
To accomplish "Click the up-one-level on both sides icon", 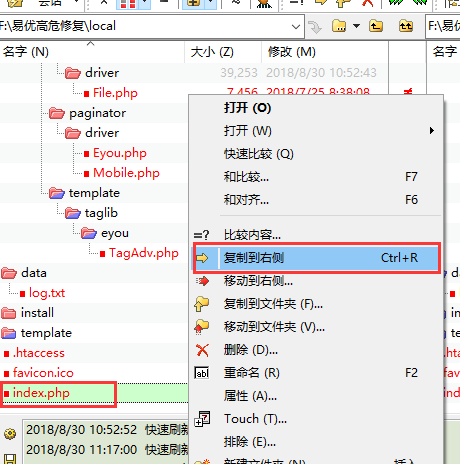I will tap(406, 26).
